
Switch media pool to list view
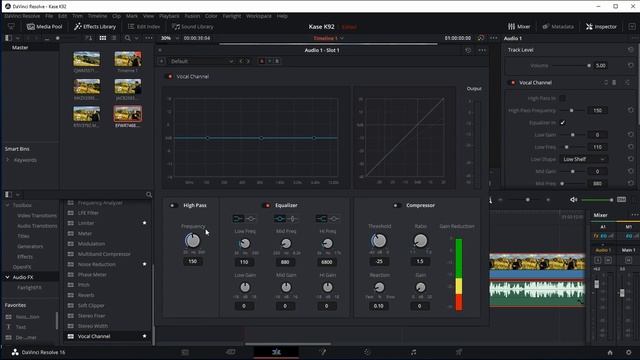[114, 38]
